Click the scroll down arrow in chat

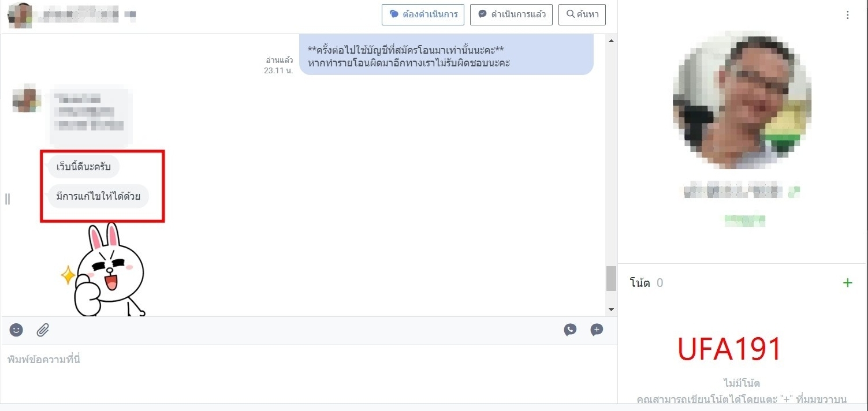point(611,310)
